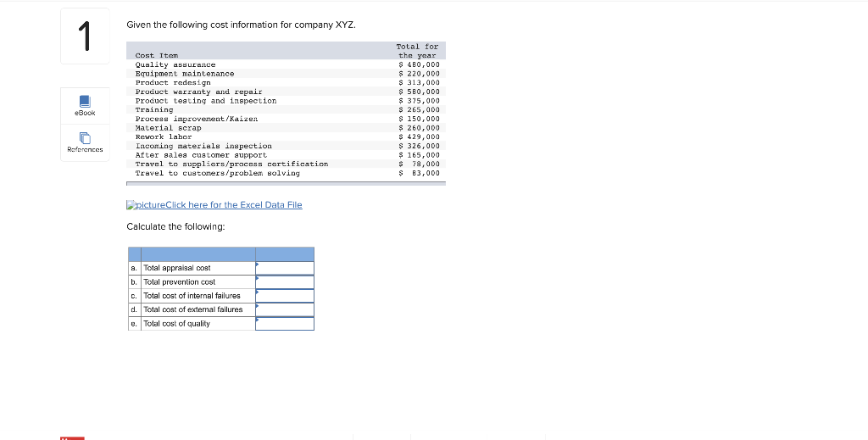Click the $ 220,000 value
This screenshot has height=440, width=868.
click(419, 74)
